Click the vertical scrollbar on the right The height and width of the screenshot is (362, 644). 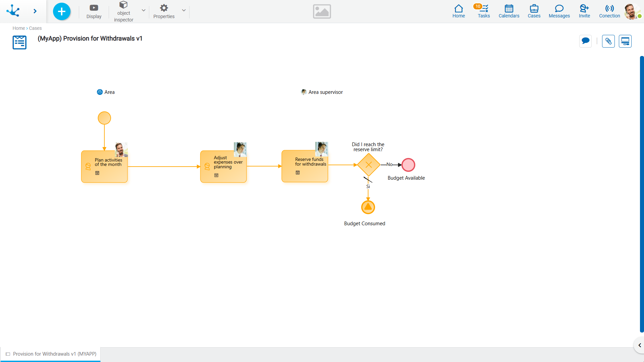pos(642,194)
